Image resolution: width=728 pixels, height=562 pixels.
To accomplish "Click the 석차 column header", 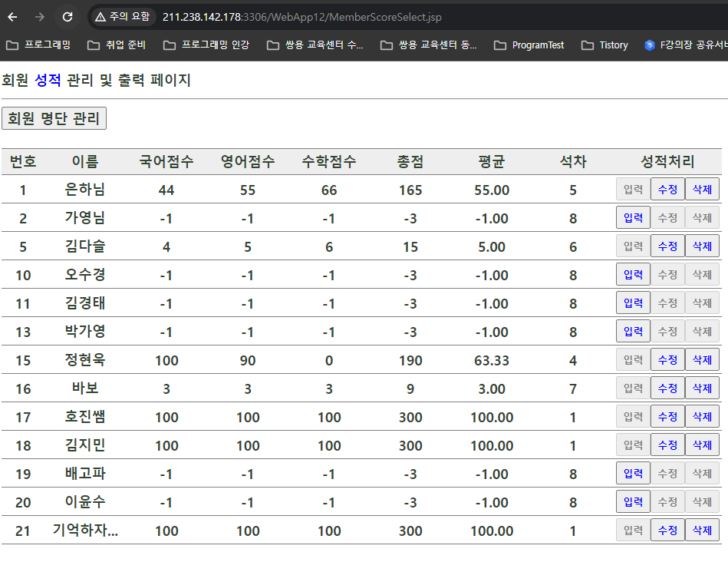I will pos(573,161).
